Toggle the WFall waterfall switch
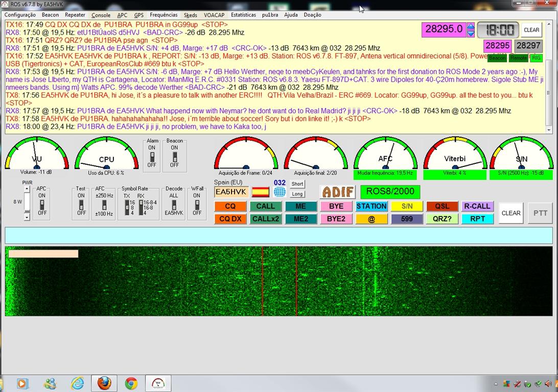Image resolution: width=558 pixels, height=392 pixels. tap(197, 204)
